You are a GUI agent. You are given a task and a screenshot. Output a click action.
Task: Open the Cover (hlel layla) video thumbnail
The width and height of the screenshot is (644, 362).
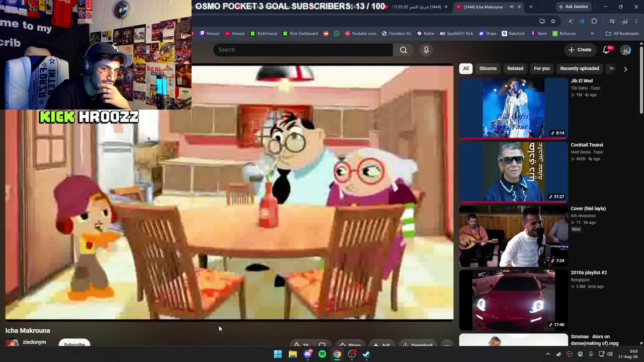coord(513,236)
